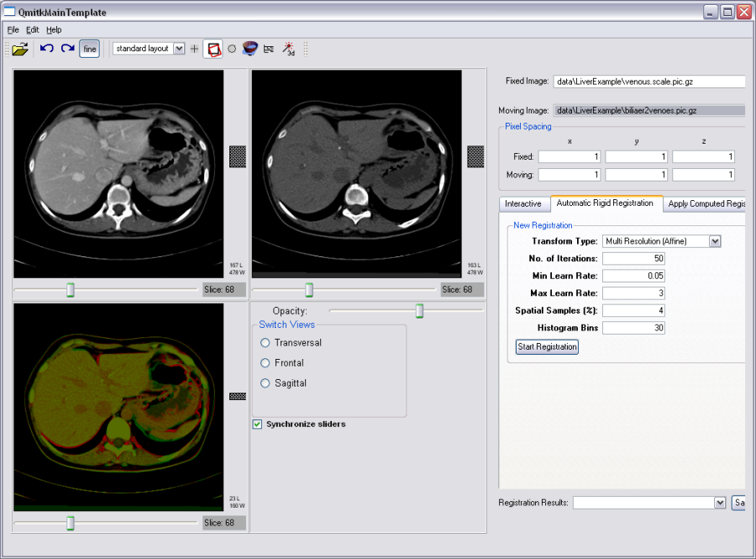Click the magic wand 3d icon
The image size is (756, 559).
[x=288, y=49]
